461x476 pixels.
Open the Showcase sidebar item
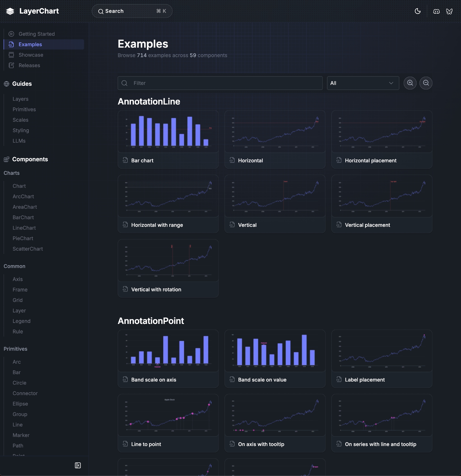point(31,55)
